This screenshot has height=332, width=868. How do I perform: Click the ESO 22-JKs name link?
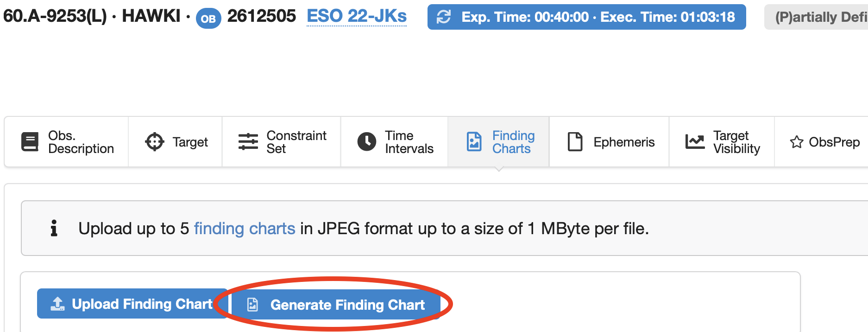357,16
